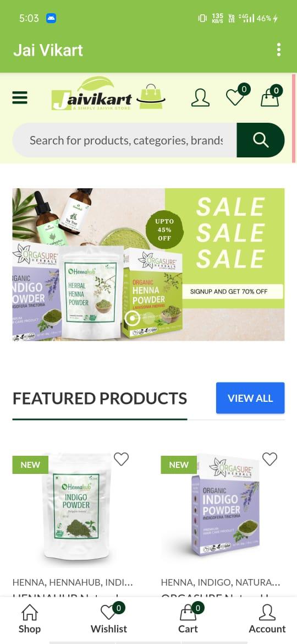The height and width of the screenshot is (644, 297).
Task: Focus the product search field
Action: point(125,140)
